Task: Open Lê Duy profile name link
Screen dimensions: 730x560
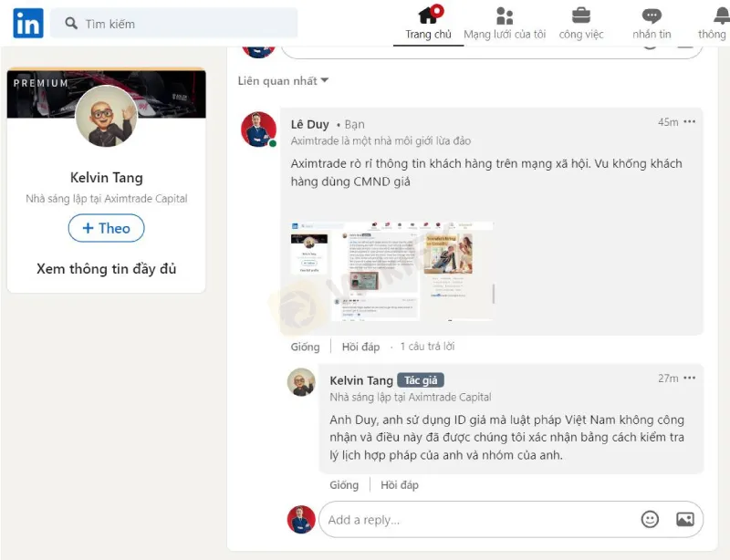Action: (309, 125)
